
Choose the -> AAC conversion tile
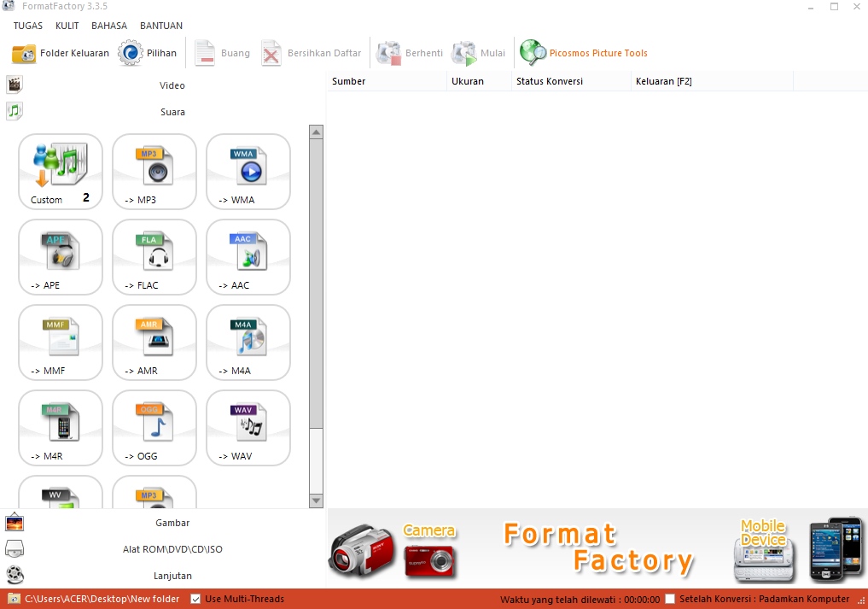[x=248, y=257]
